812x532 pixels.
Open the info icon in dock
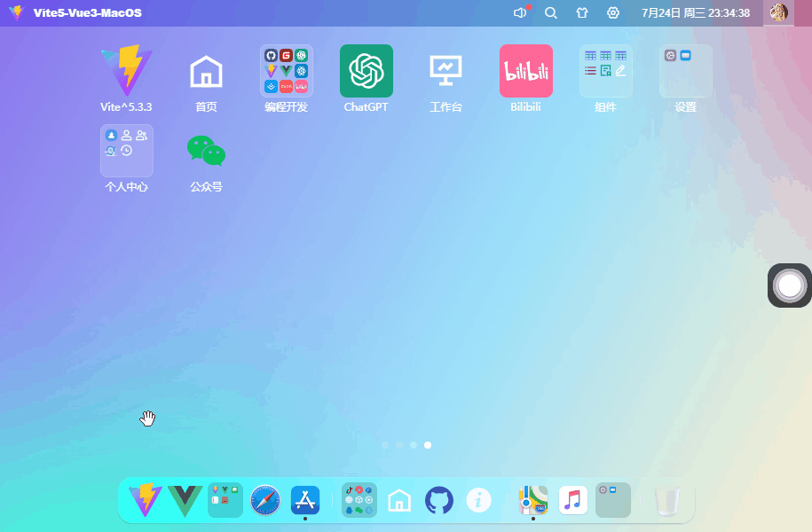[479, 500]
